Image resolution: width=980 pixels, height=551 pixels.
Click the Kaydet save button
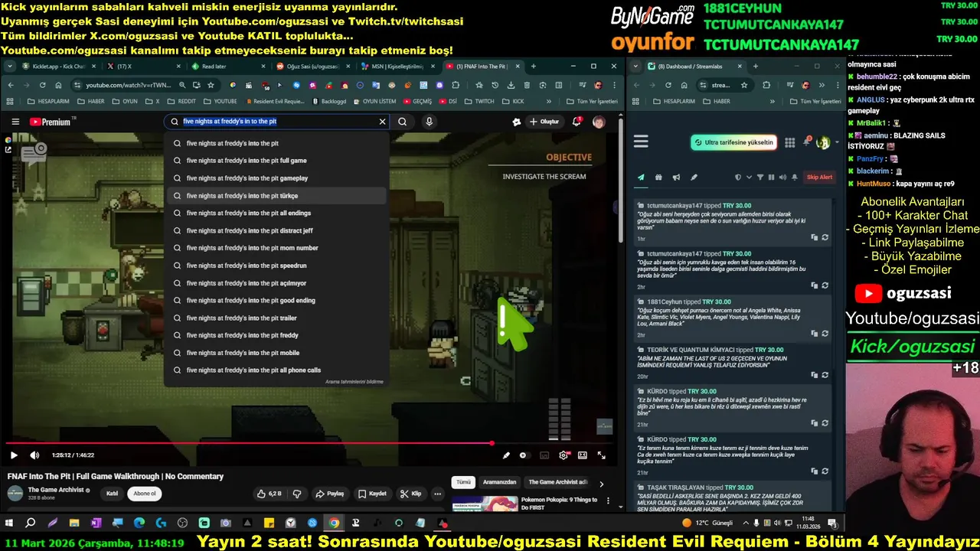point(372,494)
